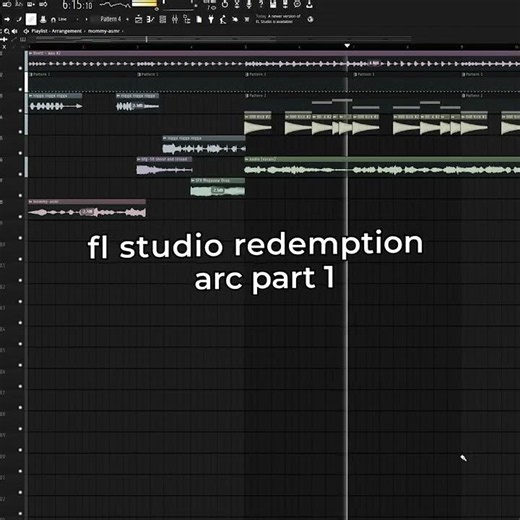Open the Browser tree icon in the toolbar

[x=187, y=19]
